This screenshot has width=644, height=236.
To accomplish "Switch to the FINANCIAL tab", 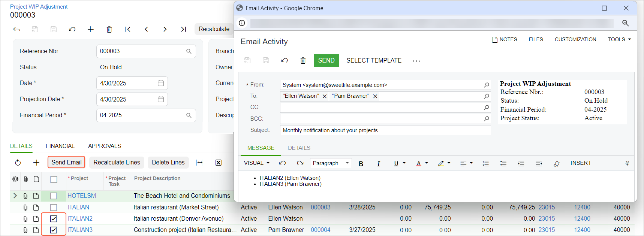I will (60, 146).
